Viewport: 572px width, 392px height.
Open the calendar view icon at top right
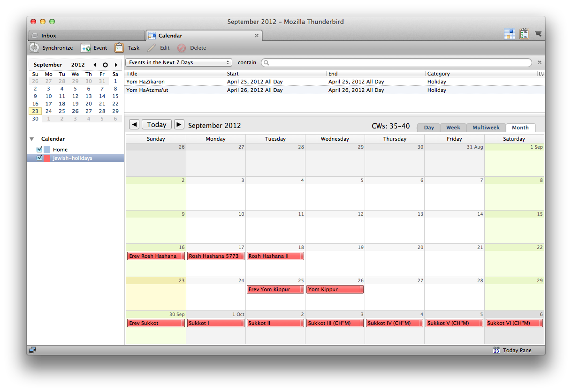(509, 34)
